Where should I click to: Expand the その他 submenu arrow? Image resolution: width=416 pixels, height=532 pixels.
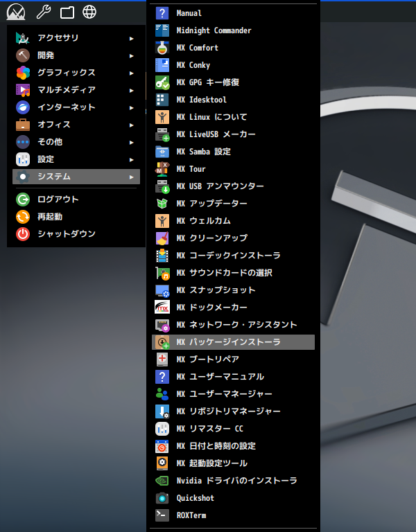click(x=132, y=142)
